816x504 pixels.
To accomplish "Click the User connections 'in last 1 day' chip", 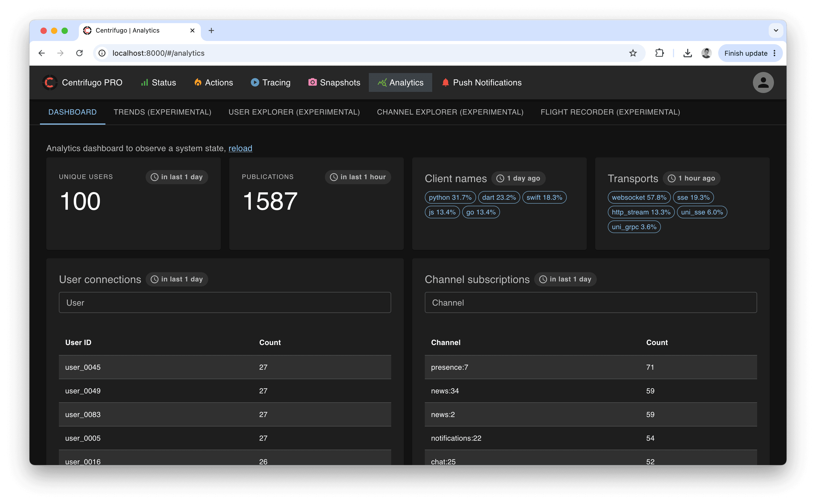I will pos(177,279).
